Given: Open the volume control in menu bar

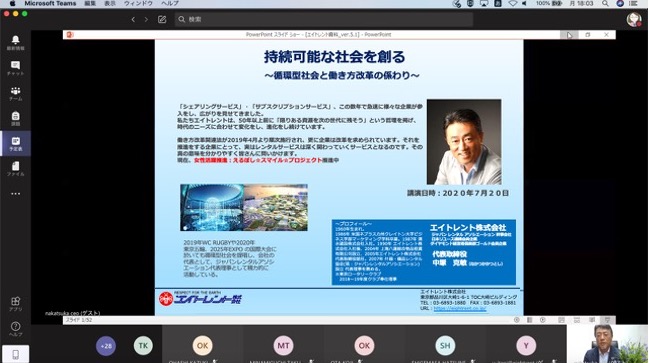Looking at the screenshot, I should [x=525, y=3].
